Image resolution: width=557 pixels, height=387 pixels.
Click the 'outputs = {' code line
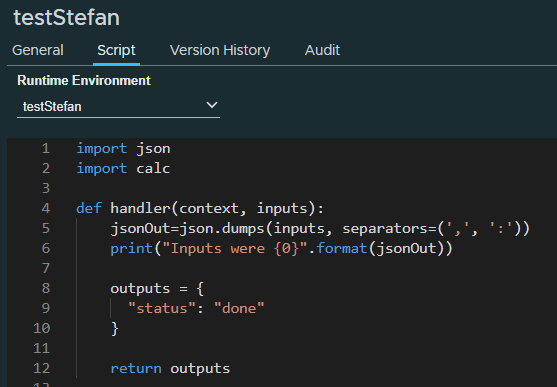[x=157, y=288]
